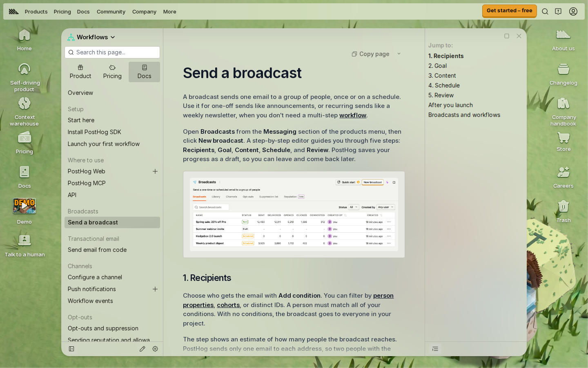Screen dimensions: 588x368
Task: Toggle the table of contents icon
Action: click(435, 349)
